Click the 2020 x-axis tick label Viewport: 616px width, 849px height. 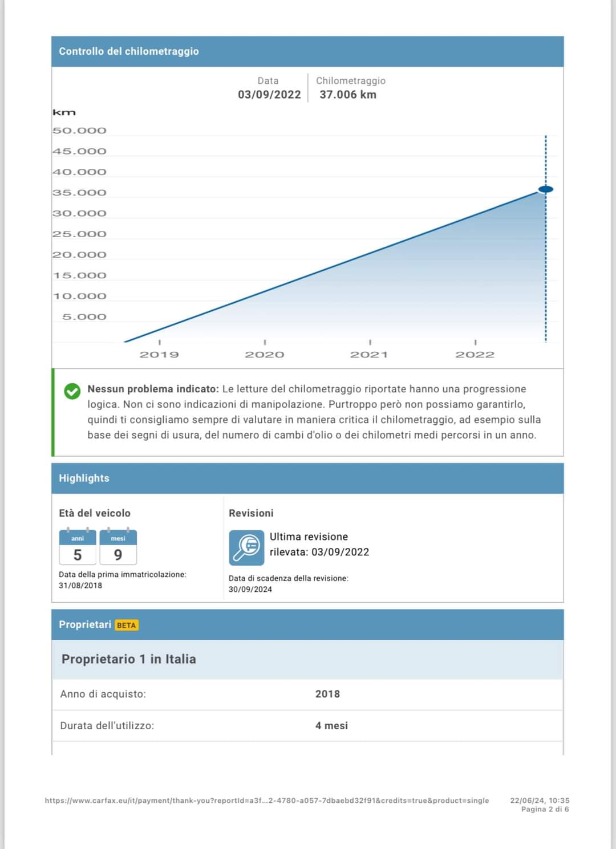[x=265, y=355]
